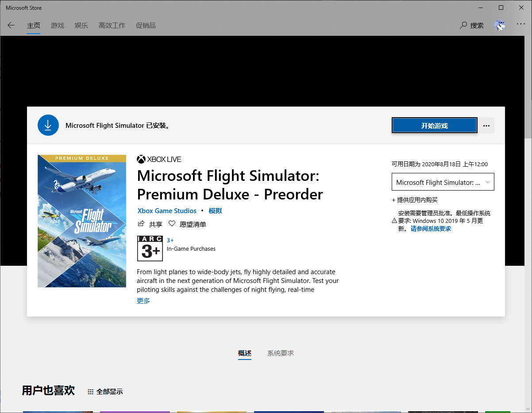Add game to 愿望清单 wishlist
Image resolution: width=532 pixels, height=413 pixels.
click(x=187, y=224)
